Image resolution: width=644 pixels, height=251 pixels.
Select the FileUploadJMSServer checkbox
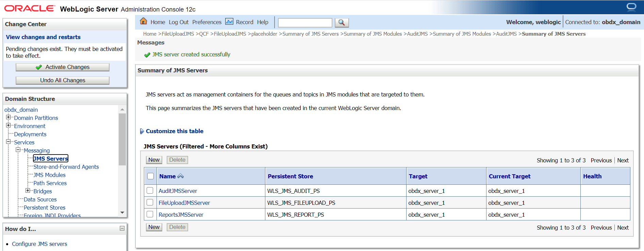tap(150, 202)
